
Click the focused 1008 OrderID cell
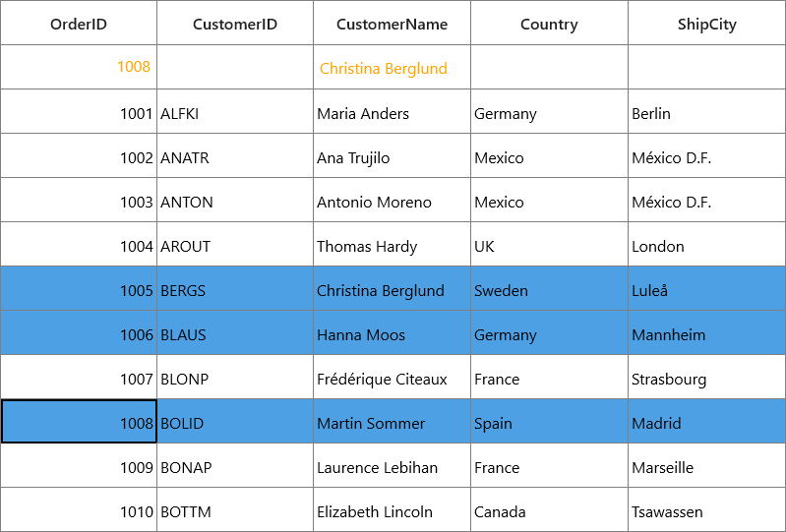(79, 421)
